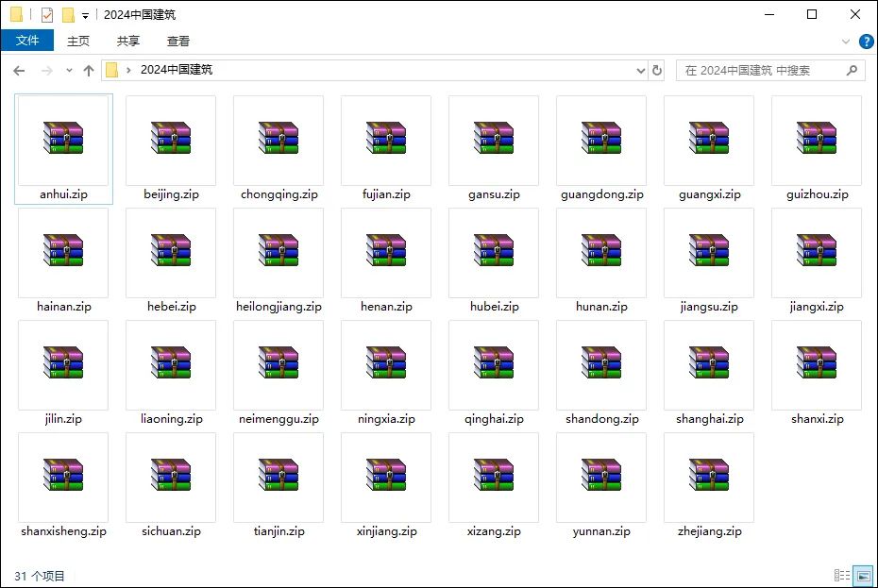
Task: Select the xinjiang.zip archive icon
Action: (x=386, y=475)
